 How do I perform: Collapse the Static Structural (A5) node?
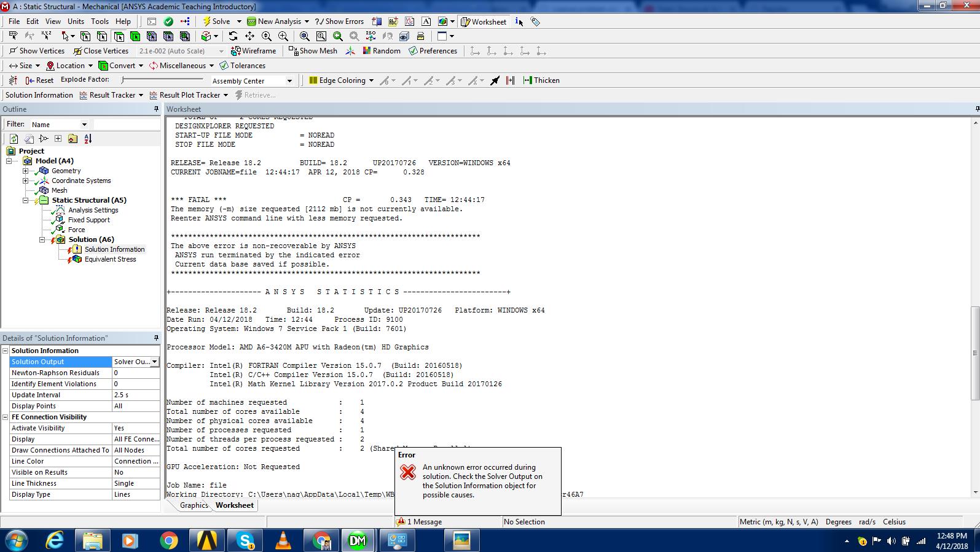click(x=25, y=200)
